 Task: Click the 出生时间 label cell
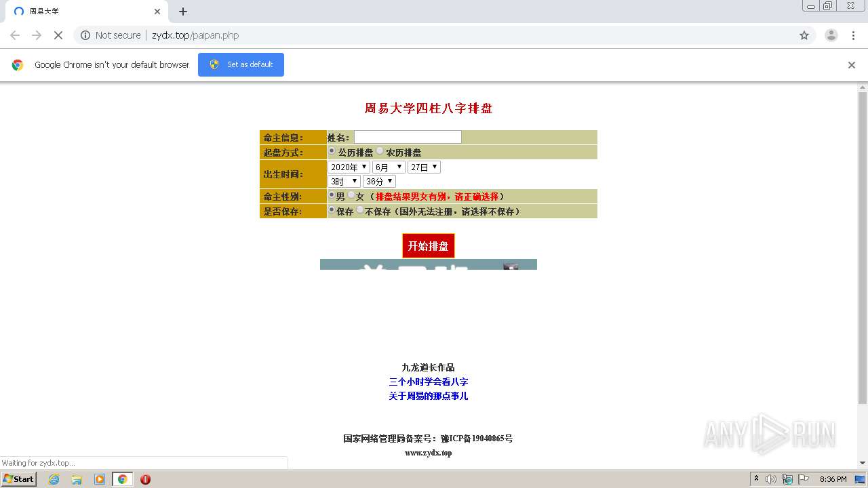click(293, 174)
